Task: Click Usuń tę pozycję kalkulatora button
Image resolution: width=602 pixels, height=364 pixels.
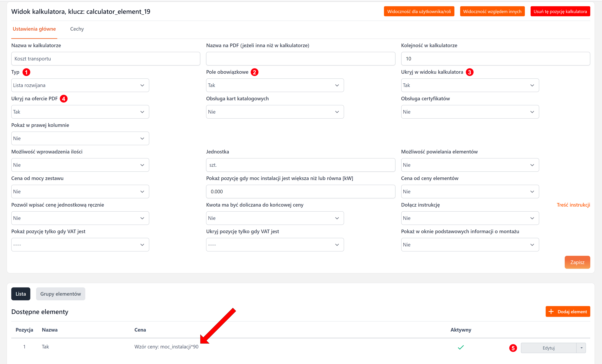Action: pos(560,11)
